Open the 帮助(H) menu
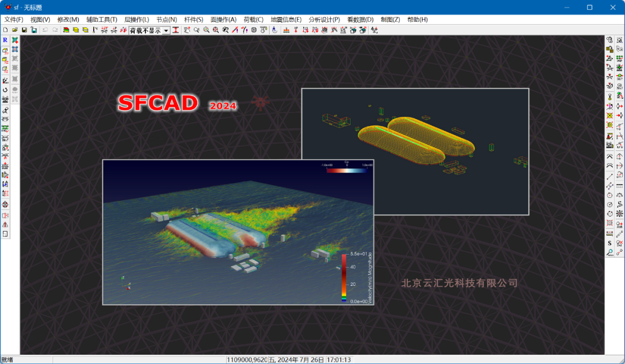The height and width of the screenshot is (364, 625). pyautogui.click(x=417, y=20)
